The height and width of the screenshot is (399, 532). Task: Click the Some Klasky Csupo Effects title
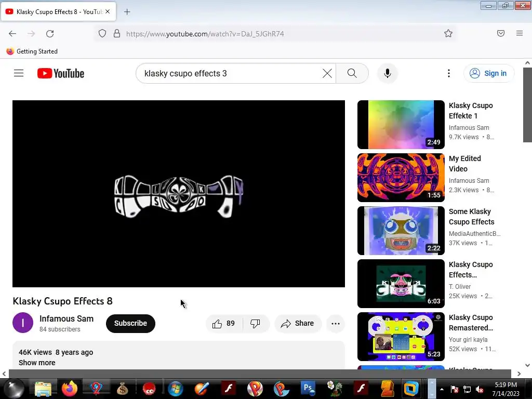(x=472, y=217)
